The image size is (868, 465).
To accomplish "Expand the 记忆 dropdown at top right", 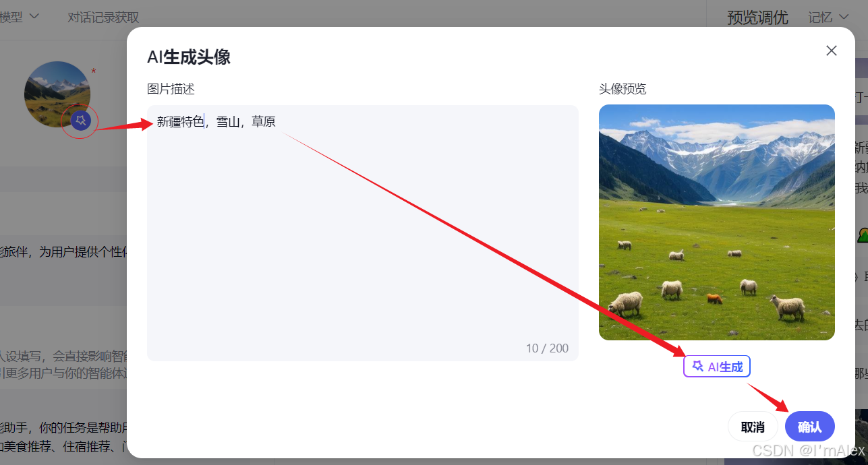I will (829, 17).
